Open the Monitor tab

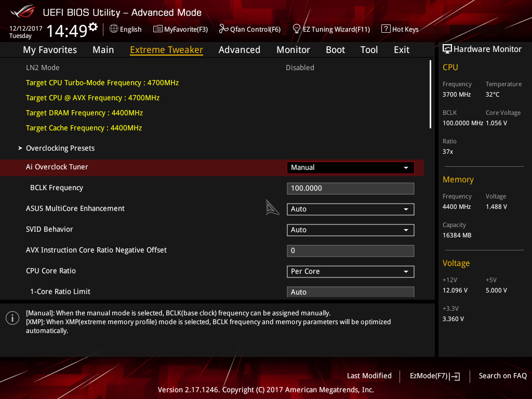293,50
